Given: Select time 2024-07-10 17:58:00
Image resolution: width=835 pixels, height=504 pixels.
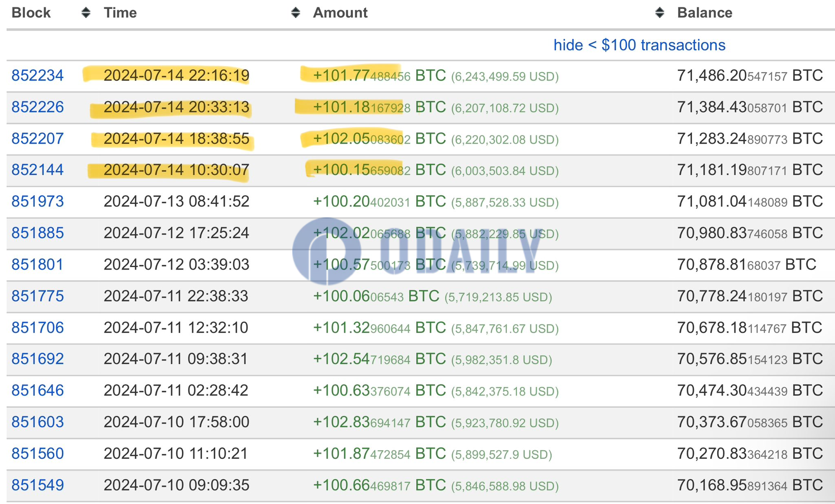Looking at the screenshot, I should pos(176,422).
